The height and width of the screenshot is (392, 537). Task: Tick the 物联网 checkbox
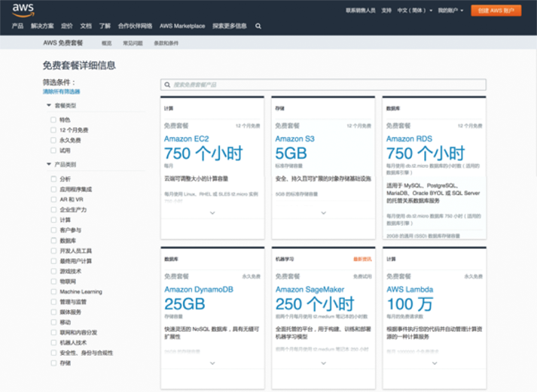(x=53, y=281)
